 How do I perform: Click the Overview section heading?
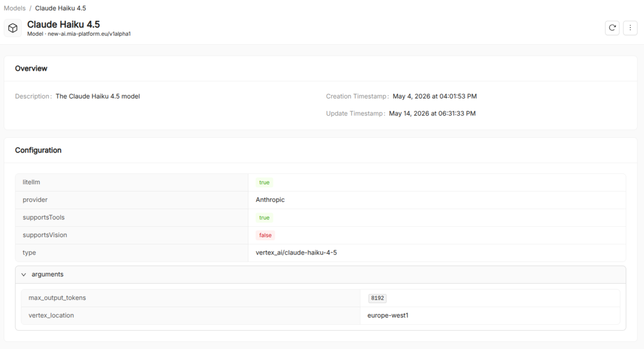(31, 68)
